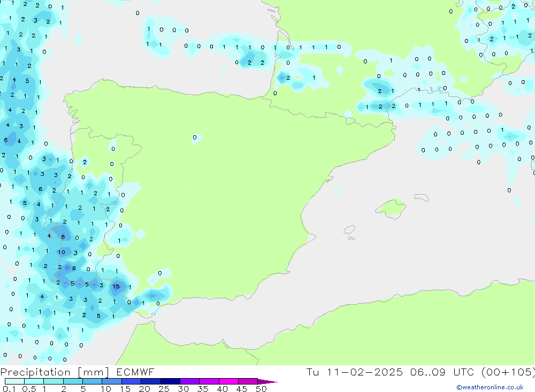This screenshot has width=535, height=392.
Task: Select the 20–25 mm dark blue legend swatch
Action: (150, 381)
